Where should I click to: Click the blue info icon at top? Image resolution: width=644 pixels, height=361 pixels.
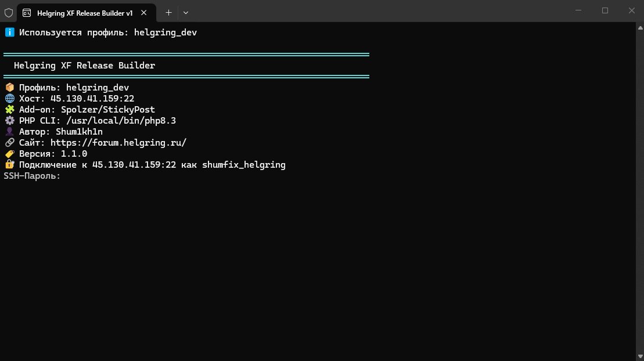(x=9, y=33)
